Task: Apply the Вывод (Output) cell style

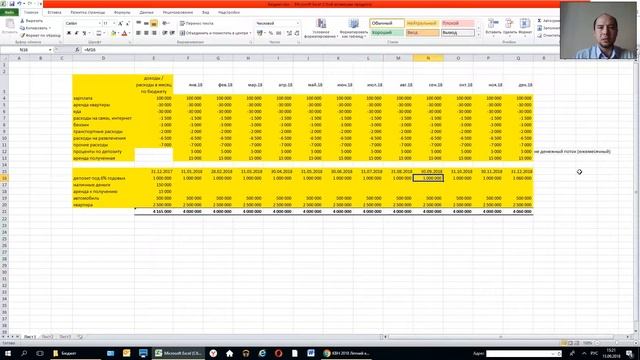Action: coord(458,33)
